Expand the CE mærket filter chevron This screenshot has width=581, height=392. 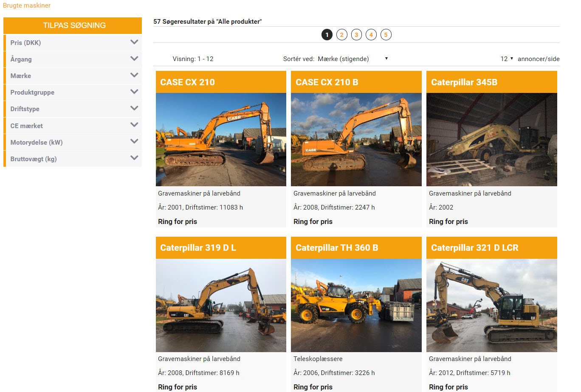pyautogui.click(x=134, y=125)
